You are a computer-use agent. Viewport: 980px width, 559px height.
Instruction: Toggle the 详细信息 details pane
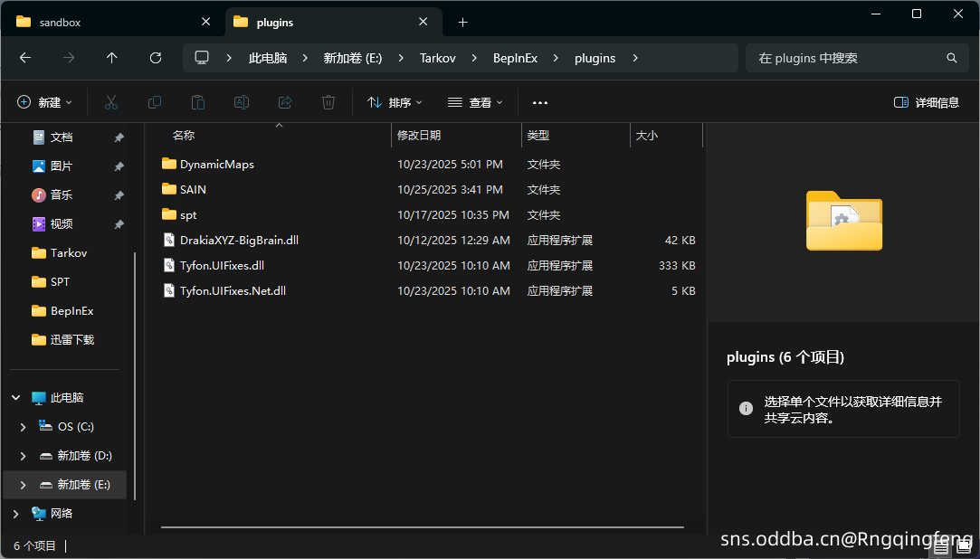[x=926, y=102]
